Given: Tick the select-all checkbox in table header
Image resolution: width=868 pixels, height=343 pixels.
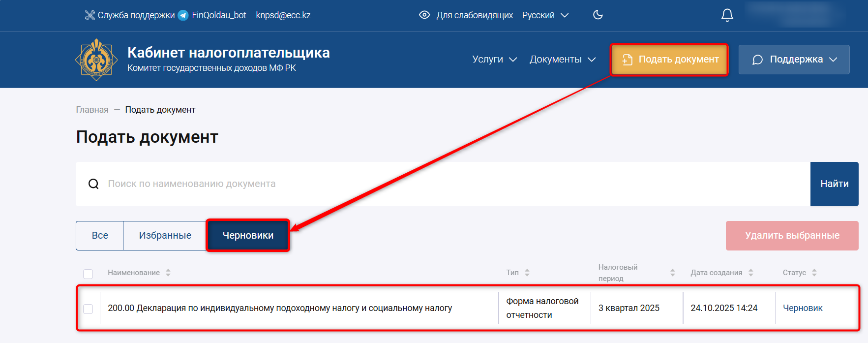Looking at the screenshot, I should (88, 274).
